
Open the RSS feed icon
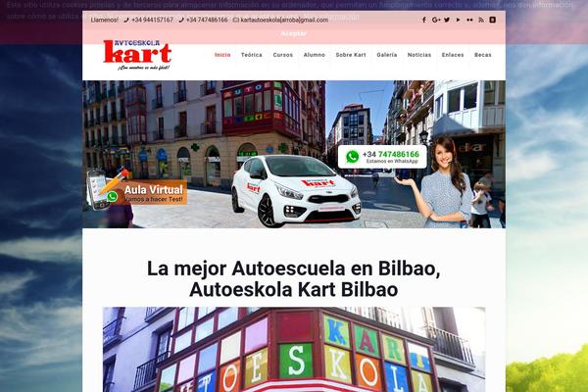tap(481, 20)
